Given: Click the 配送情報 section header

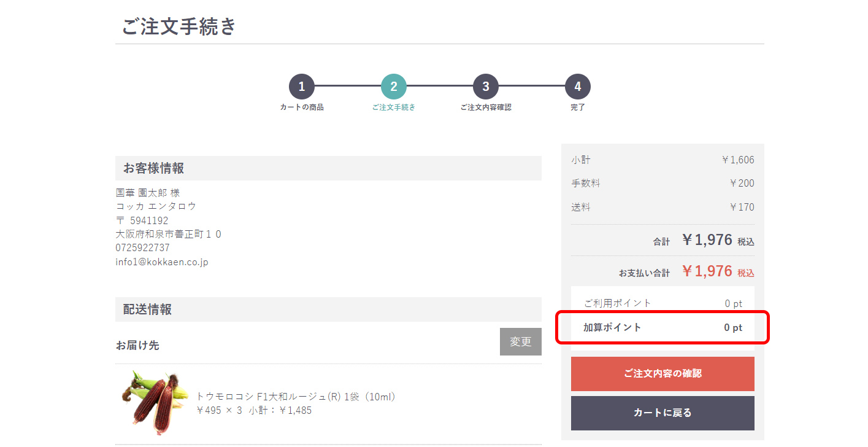Looking at the screenshot, I should tap(328, 309).
